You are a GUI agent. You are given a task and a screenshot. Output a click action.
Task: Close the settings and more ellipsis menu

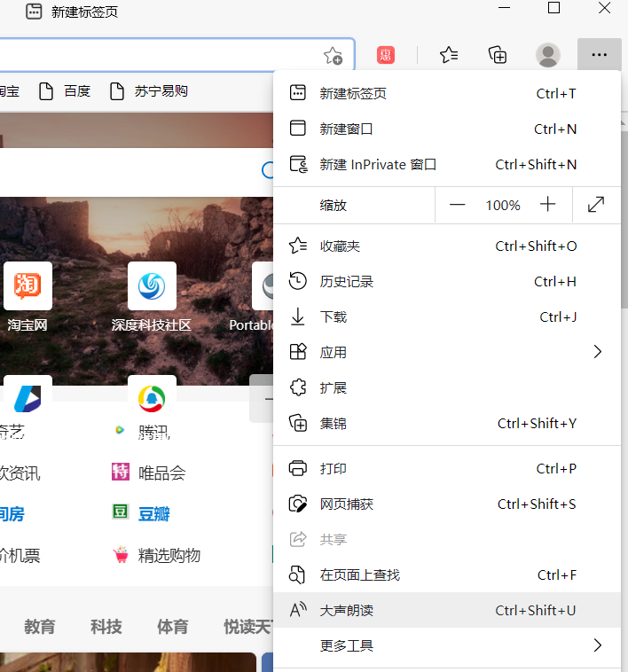click(x=599, y=54)
